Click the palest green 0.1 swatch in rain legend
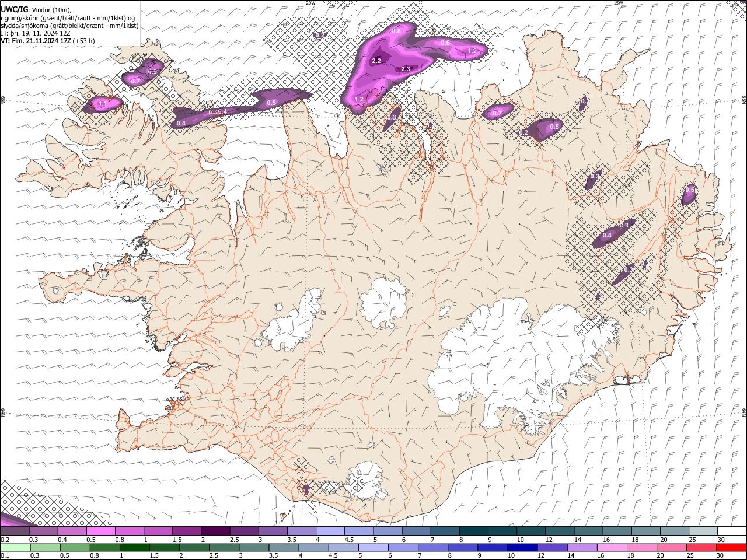The height and width of the screenshot is (560, 747). pos(15,548)
